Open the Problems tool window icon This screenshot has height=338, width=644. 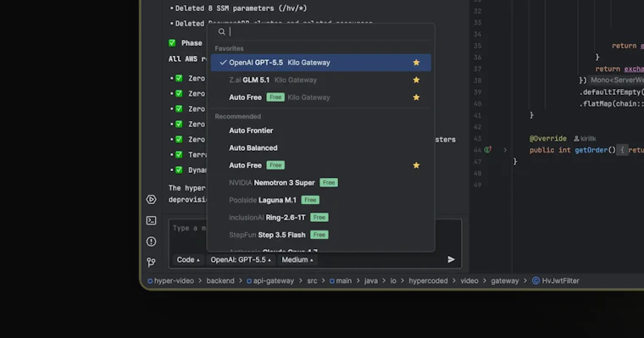[x=151, y=241]
